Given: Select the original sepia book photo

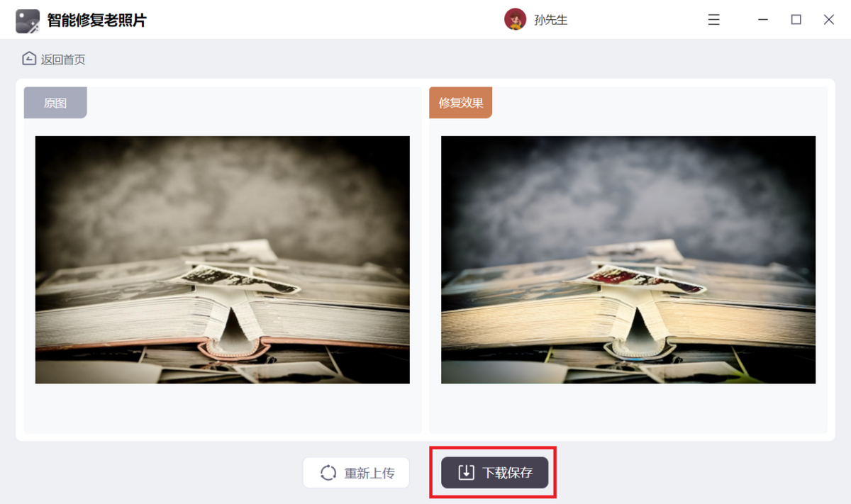Looking at the screenshot, I should (x=223, y=260).
